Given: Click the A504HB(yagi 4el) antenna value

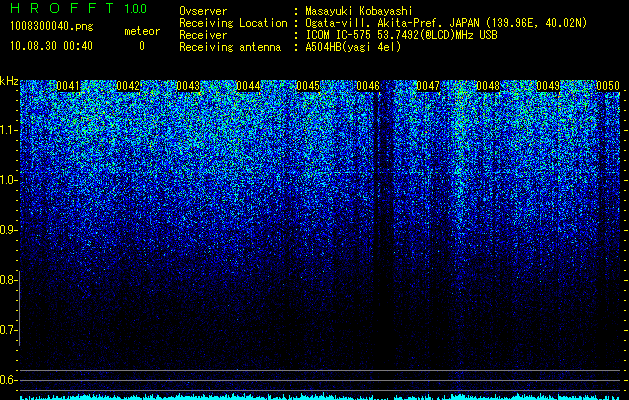Looking at the screenshot, I should (353, 47).
